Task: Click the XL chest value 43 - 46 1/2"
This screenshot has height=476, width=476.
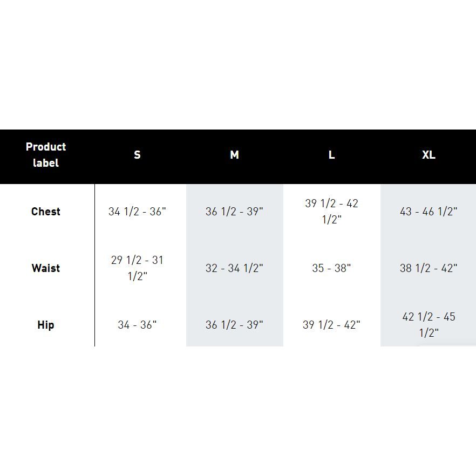Action: click(x=429, y=212)
